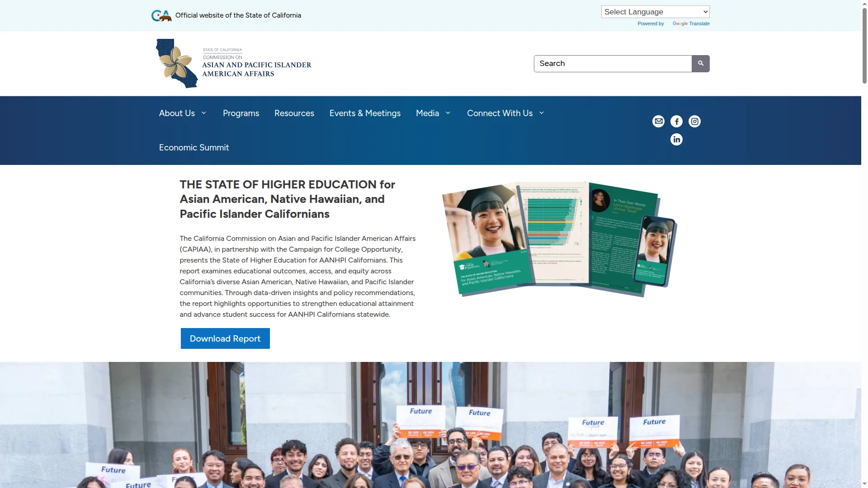Click the State of Higher Education heading
This screenshot has width=868, height=488.
[x=288, y=199]
